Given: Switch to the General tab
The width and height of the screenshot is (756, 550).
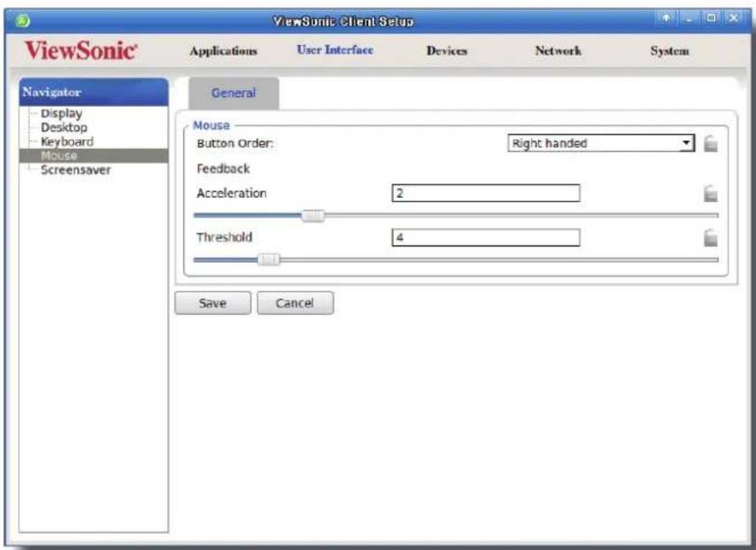Looking at the screenshot, I should coord(234,93).
